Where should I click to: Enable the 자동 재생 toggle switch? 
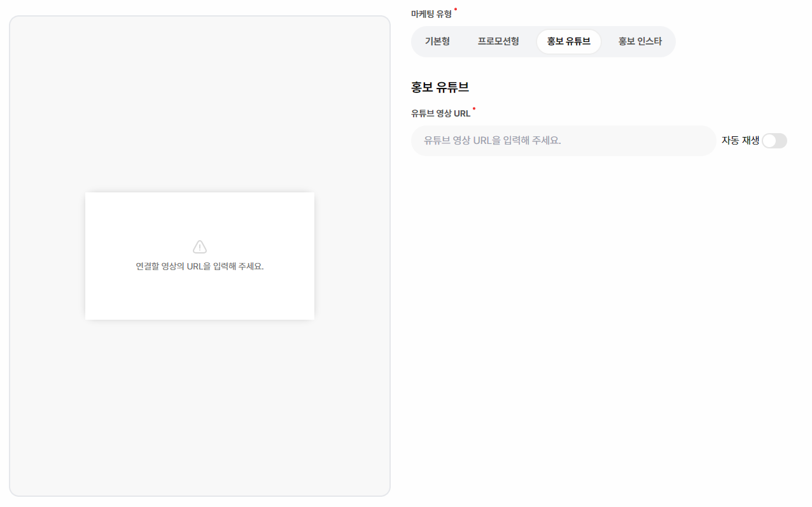click(774, 141)
